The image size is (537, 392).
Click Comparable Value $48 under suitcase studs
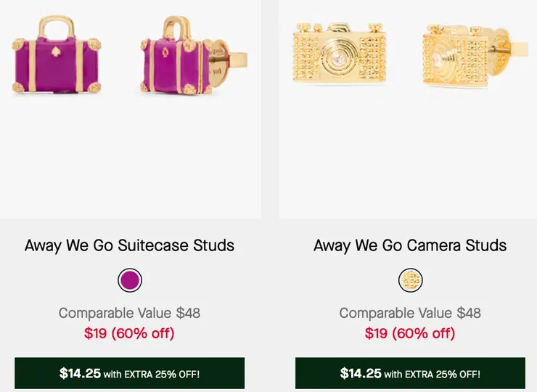click(130, 313)
